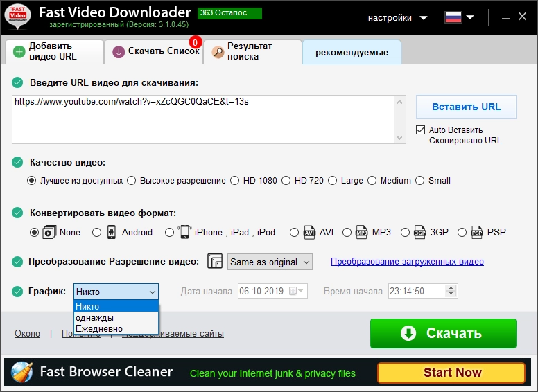The image size is (538, 392).
Task: Choose HD 1080 video quality
Action: coord(235,181)
